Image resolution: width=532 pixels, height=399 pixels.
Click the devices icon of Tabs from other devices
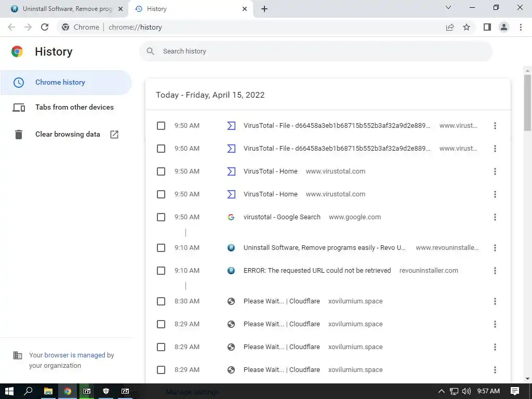coord(19,108)
